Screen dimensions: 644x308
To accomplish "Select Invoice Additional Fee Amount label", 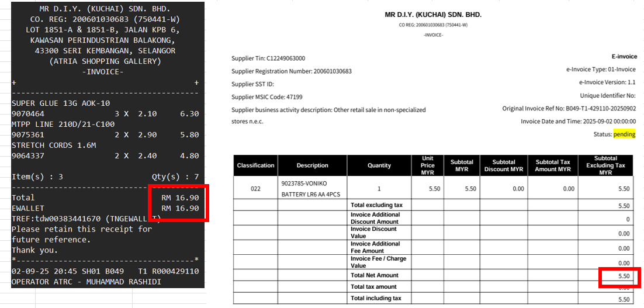I will tap(375, 247).
